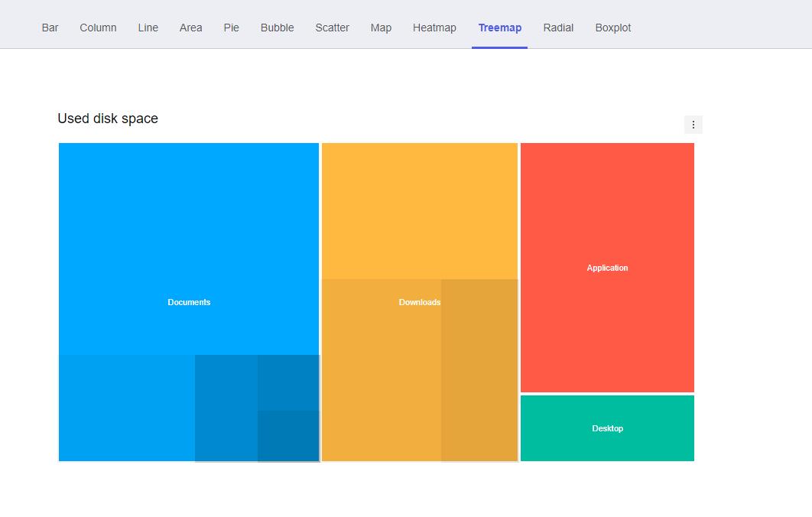Screen dimensions: 812x517
Task: Open the Pie chart tab
Action: pyautogui.click(x=232, y=28)
